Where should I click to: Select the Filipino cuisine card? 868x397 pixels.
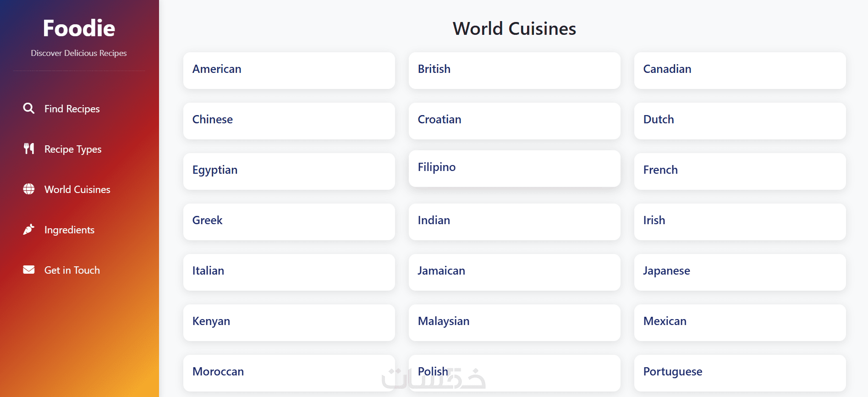click(x=514, y=168)
